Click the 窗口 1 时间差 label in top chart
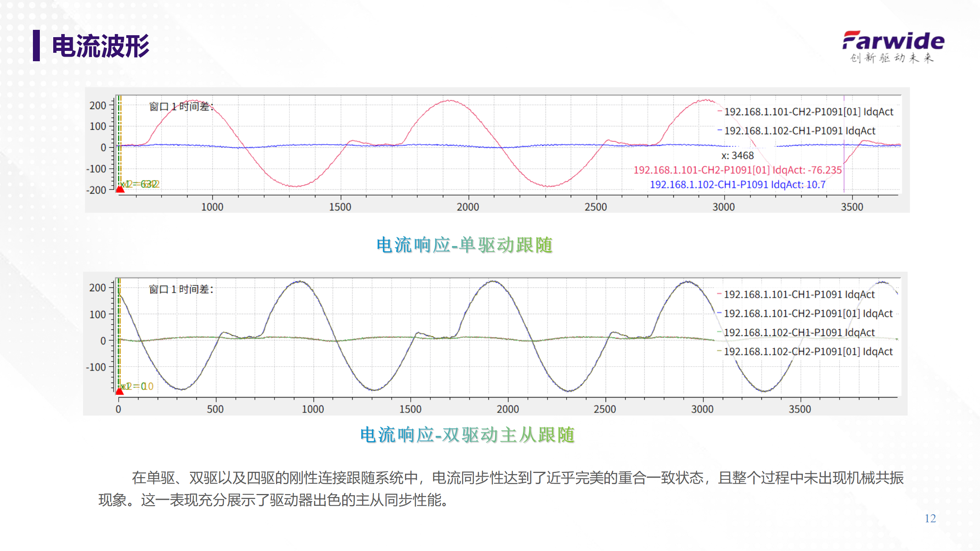 click(x=181, y=106)
